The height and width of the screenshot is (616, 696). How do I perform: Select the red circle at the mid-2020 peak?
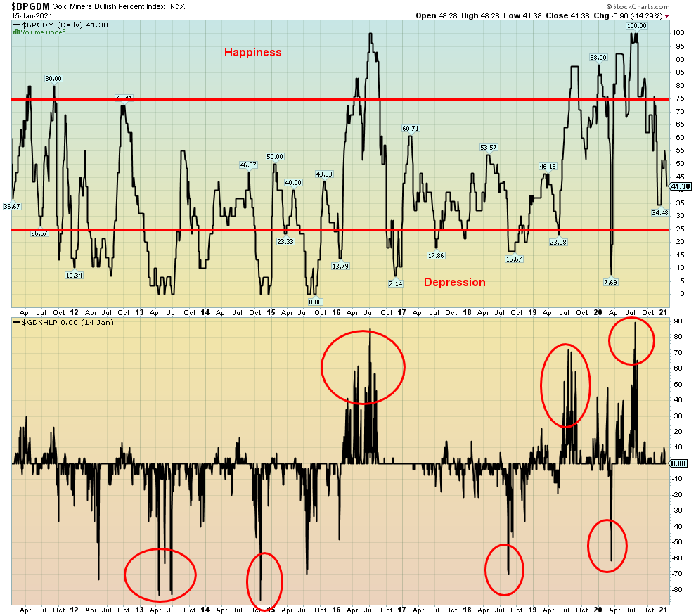[631, 341]
